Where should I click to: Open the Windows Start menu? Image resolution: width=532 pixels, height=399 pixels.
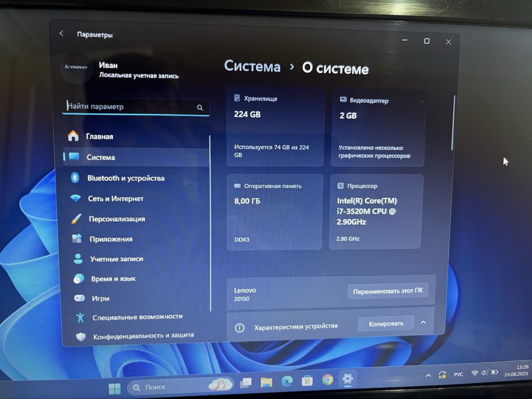pos(114,388)
